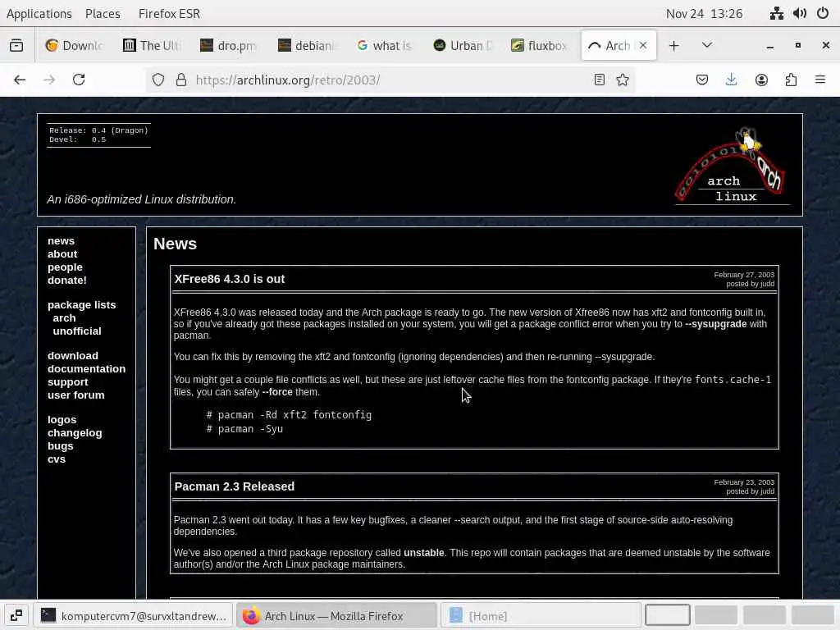Viewport: 840px width, 630px height.
Task: Open the Firefox hamburger menu
Action: 820,80
